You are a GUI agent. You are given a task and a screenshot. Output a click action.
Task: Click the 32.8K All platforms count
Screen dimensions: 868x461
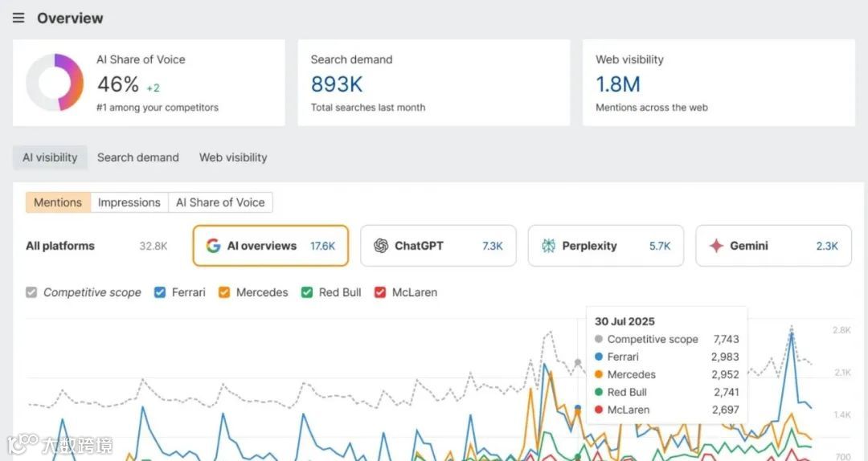click(x=154, y=246)
